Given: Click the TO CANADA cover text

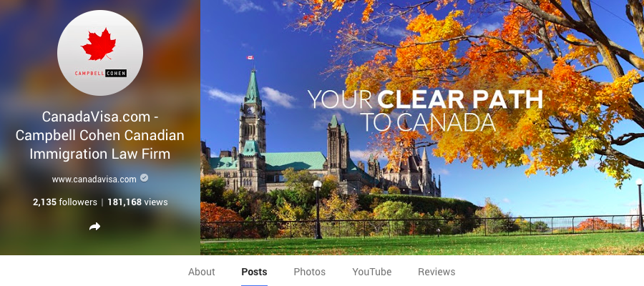Looking at the screenshot, I should click(x=429, y=122).
